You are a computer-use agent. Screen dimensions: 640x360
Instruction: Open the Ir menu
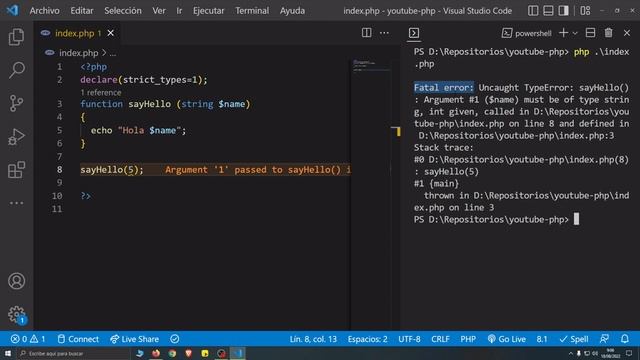coord(179,11)
